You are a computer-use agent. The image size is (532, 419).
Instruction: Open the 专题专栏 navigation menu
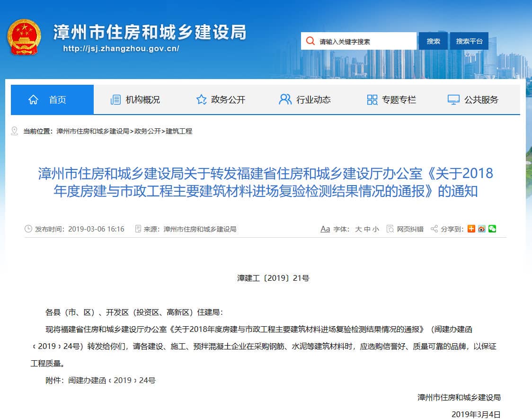click(391, 99)
